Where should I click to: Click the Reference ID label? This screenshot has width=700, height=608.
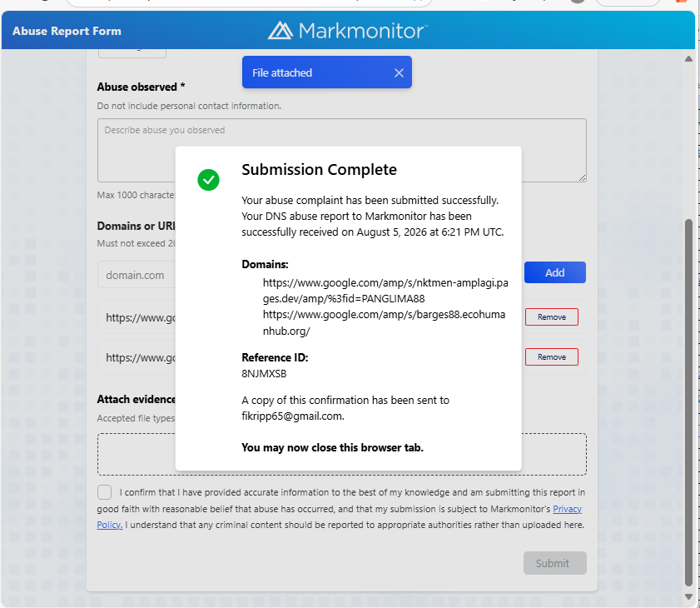[x=275, y=358]
